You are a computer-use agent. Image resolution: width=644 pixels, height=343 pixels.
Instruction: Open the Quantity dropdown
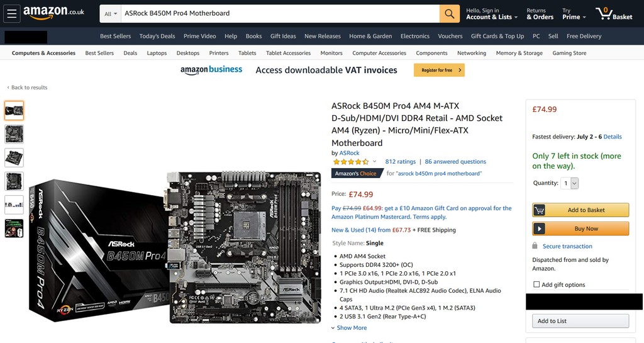pos(570,183)
